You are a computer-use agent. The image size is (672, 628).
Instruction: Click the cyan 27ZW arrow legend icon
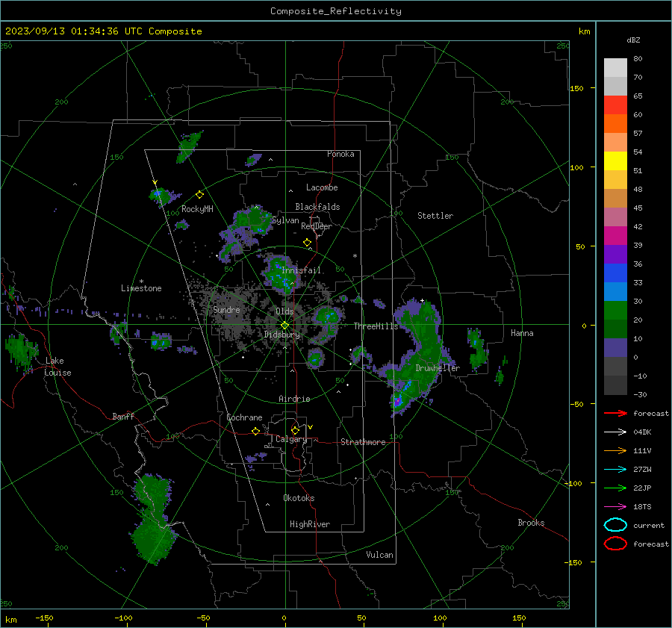coord(615,470)
